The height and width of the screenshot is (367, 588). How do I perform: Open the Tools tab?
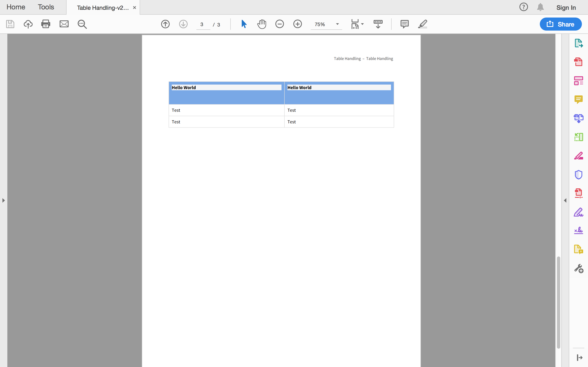pyautogui.click(x=46, y=7)
